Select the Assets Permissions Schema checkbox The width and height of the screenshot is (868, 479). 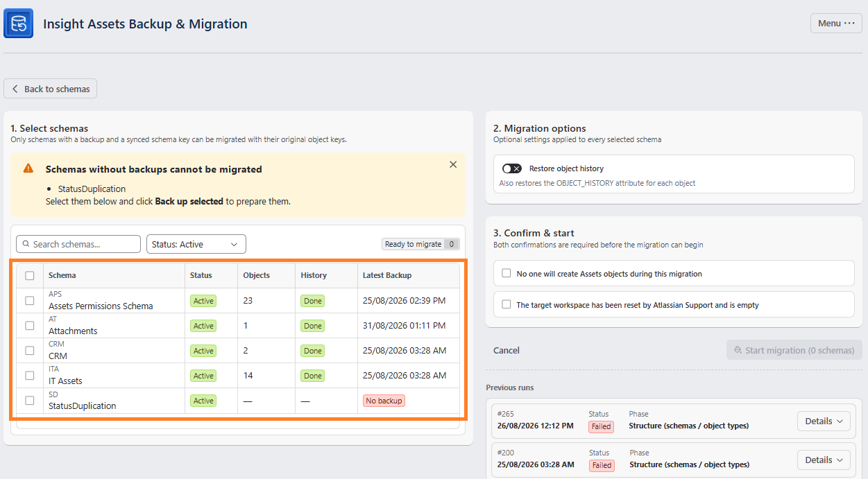pyautogui.click(x=30, y=300)
